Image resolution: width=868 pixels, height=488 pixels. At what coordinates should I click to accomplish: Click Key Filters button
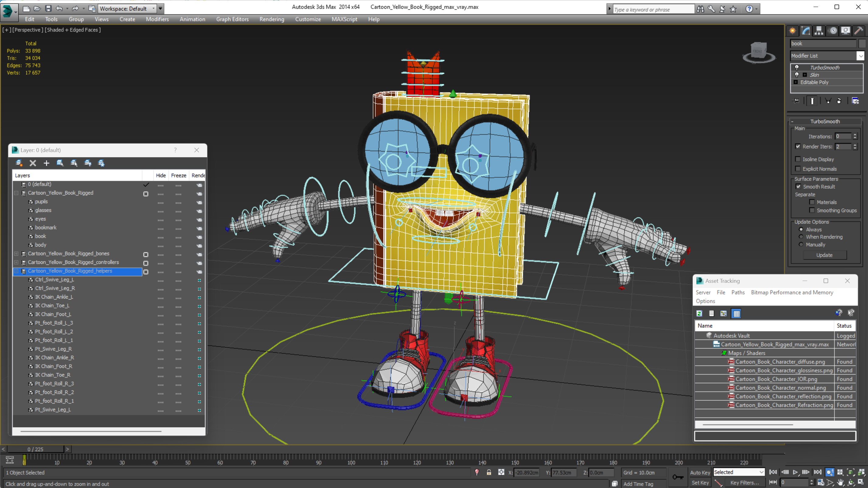(744, 483)
